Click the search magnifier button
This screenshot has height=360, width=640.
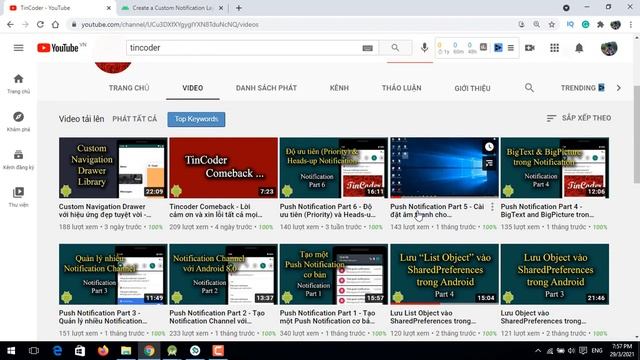[x=395, y=48]
